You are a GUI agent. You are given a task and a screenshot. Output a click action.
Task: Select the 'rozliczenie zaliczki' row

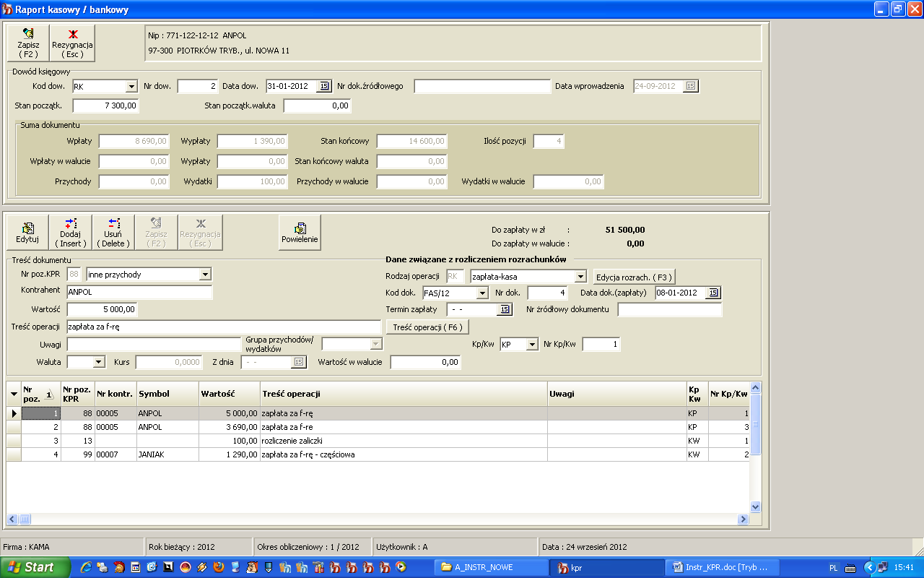pyautogui.click(x=378, y=441)
